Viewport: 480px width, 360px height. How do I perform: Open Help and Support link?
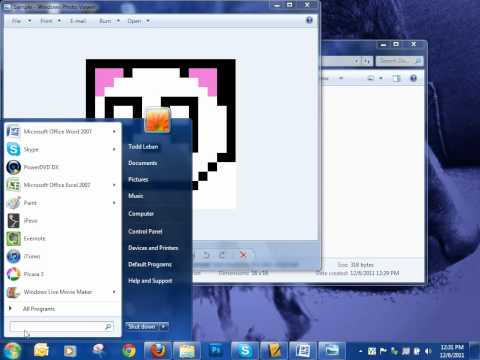[150, 281]
